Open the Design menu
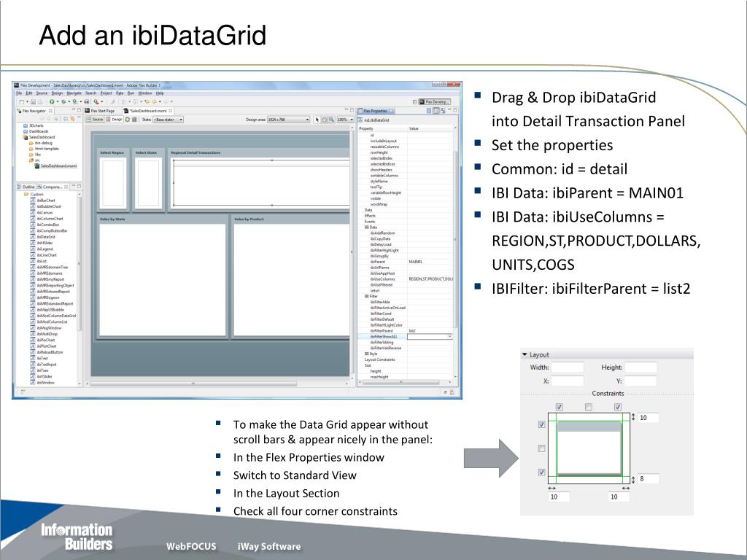The height and width of the screenshot is (560, 747). click(57, 93)
